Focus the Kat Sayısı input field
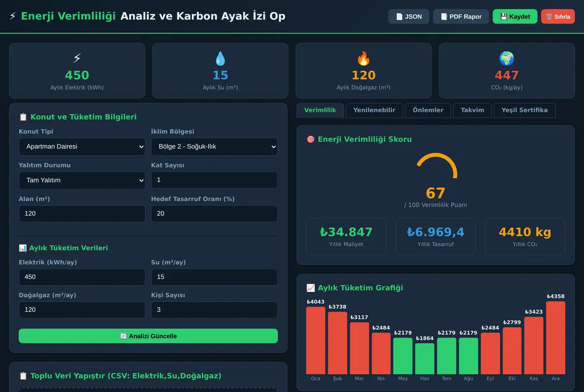Image resolution: width=584 pixels, height=392 pixels. [x=215, y=180]
